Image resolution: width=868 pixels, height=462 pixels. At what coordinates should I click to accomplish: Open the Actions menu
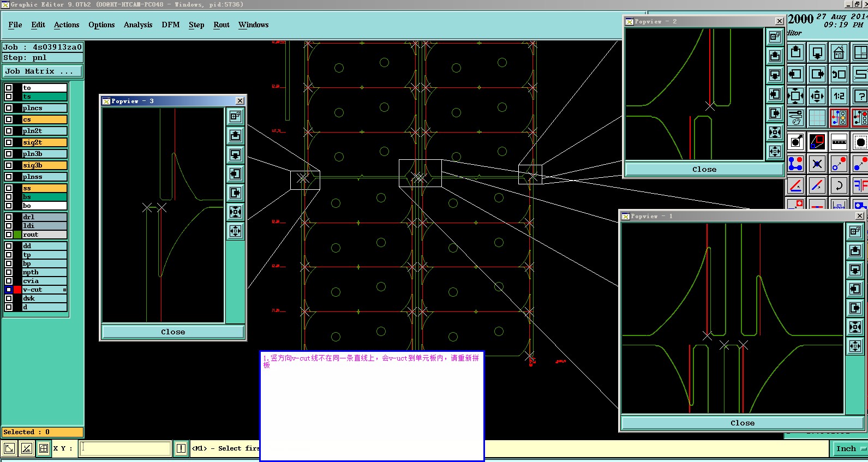click(x=67, y=25)
